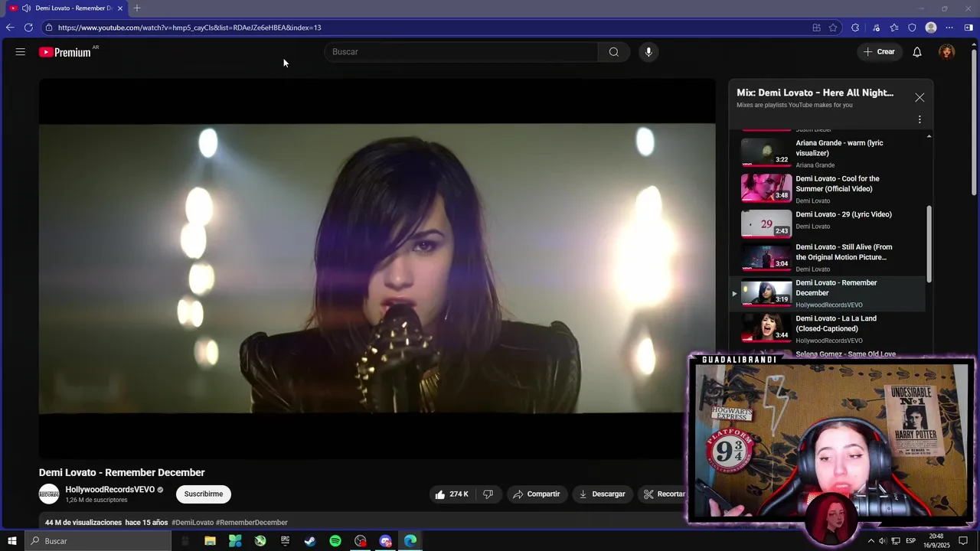Viewport: 980px width, 551px height.
Task: Select Demi Lovato - La La Land title
Action: 836,324
